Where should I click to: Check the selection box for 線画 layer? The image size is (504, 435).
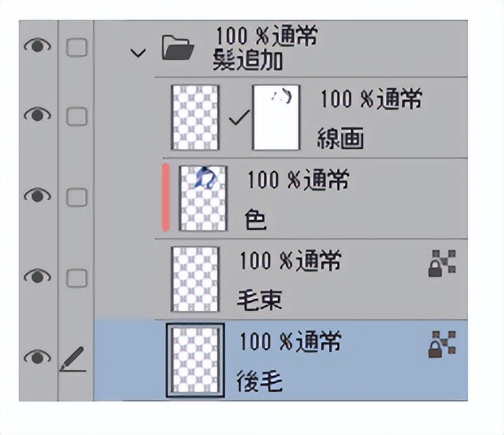coord(77,116)
